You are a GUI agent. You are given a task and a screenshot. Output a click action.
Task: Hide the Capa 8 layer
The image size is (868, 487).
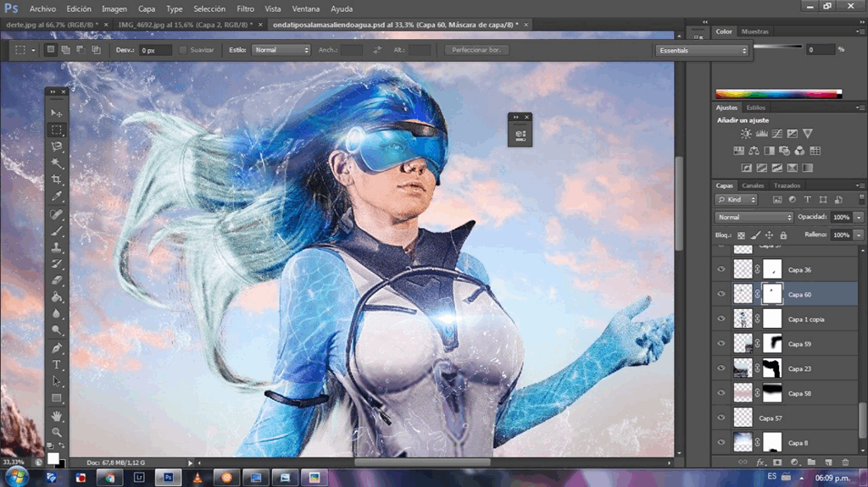pyautogui.click(x=721, y=442)
